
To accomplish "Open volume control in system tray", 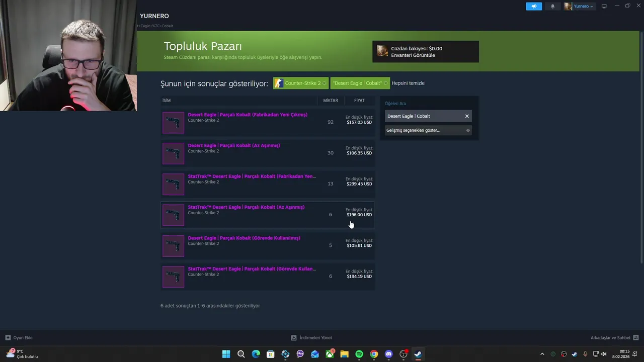I will tap(604, 354).
